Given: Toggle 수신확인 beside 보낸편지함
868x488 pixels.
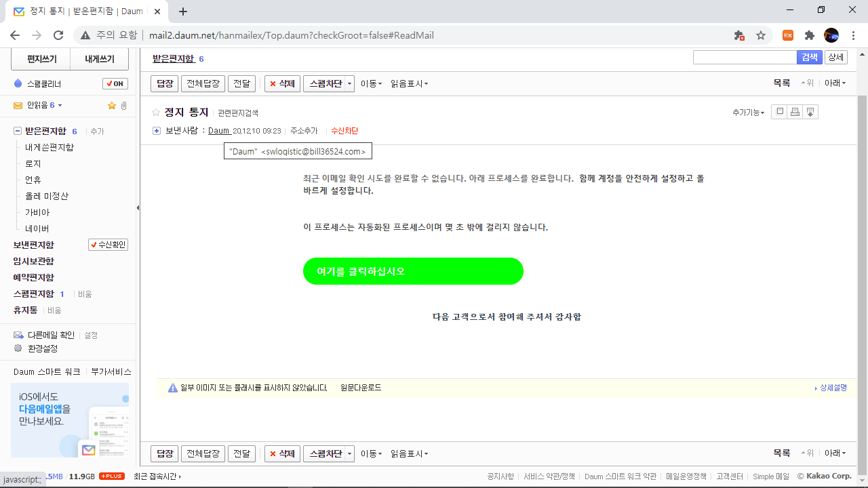Looking at the screenshot, I should (108, 245).
